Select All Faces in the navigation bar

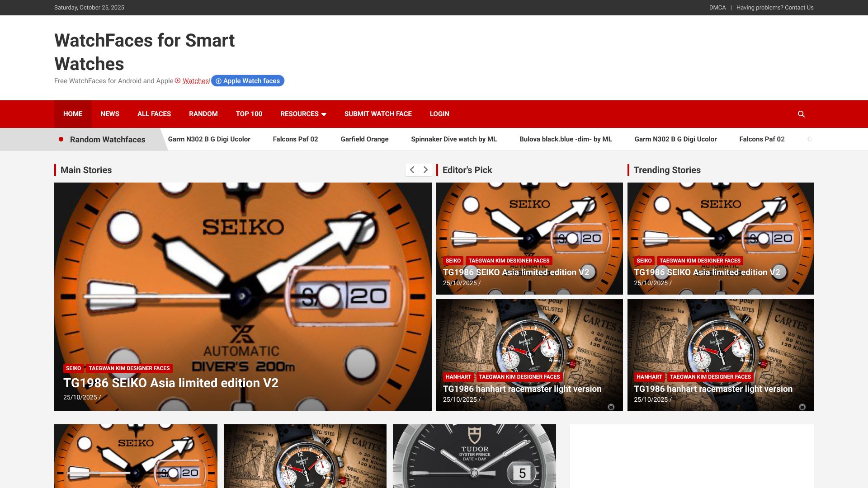pos(154,114)
